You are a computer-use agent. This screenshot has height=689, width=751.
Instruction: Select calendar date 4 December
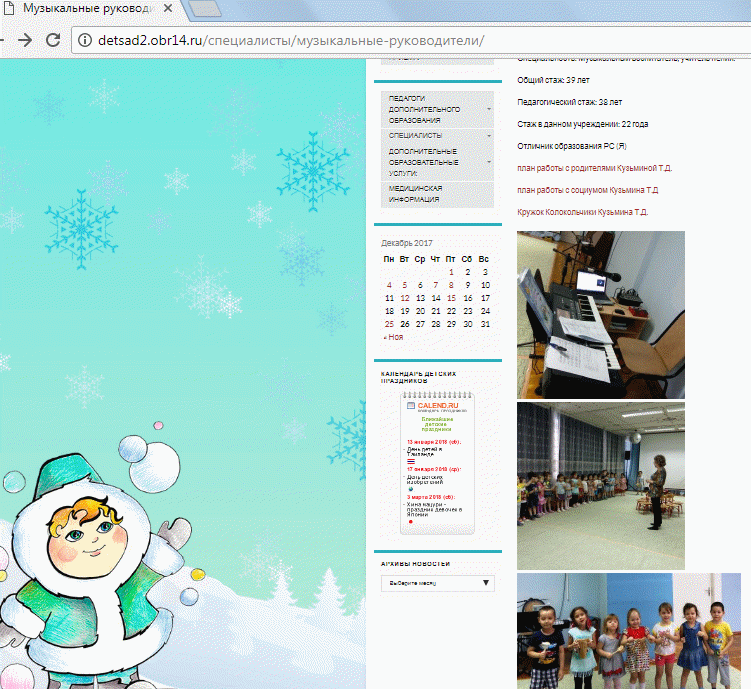tap(389, 285)
